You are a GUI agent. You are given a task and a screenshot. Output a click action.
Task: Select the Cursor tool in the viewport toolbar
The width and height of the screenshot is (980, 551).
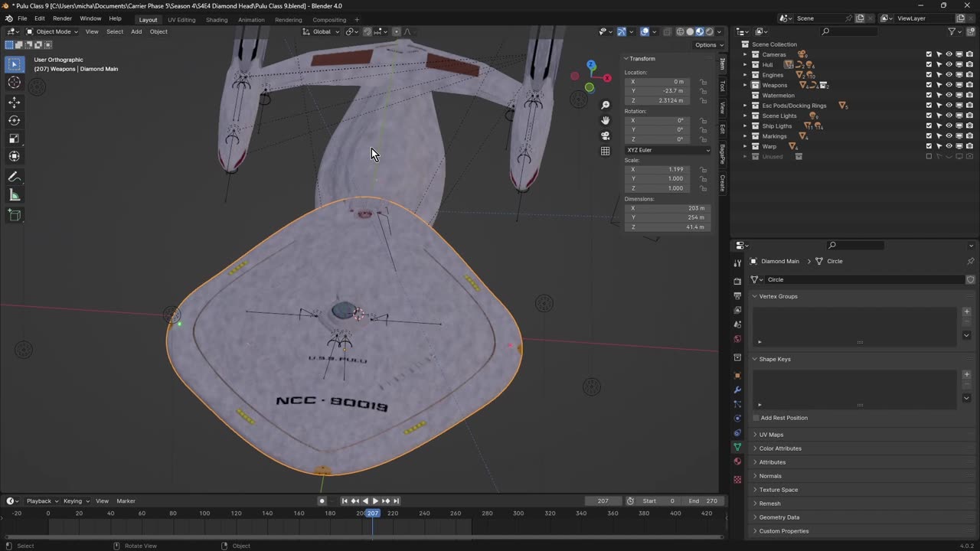coord(15,83)
